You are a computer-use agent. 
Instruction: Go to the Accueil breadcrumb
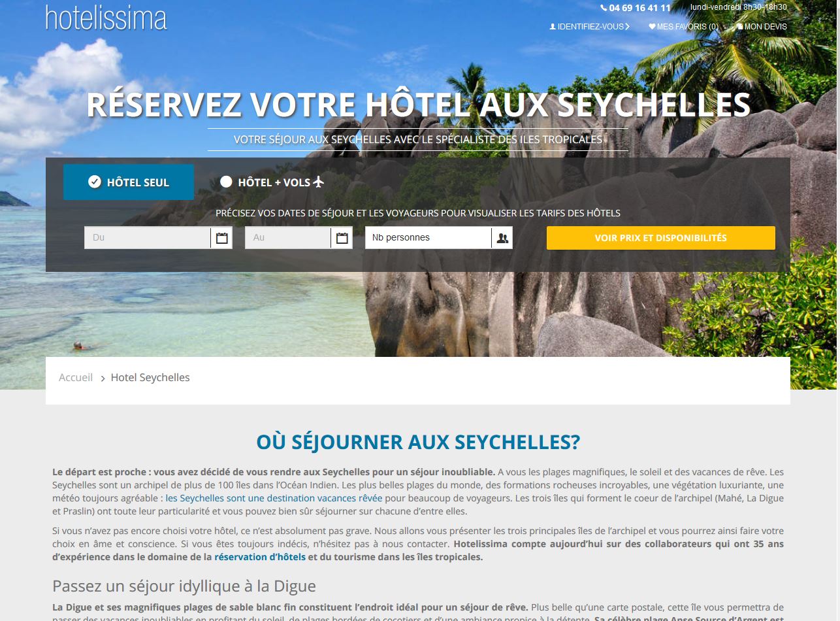[x=76, y=377]
